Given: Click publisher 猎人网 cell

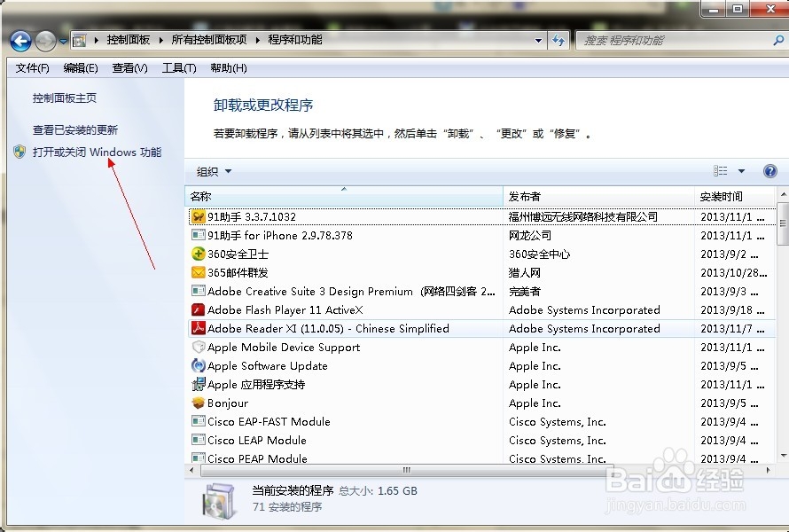Looking at the screenshot, I should point(524,273).
